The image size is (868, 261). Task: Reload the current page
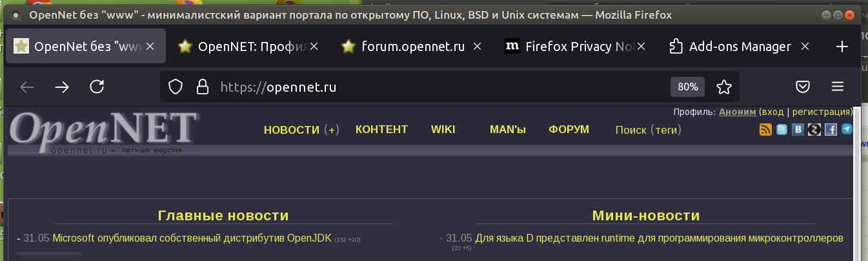(97, 87)
